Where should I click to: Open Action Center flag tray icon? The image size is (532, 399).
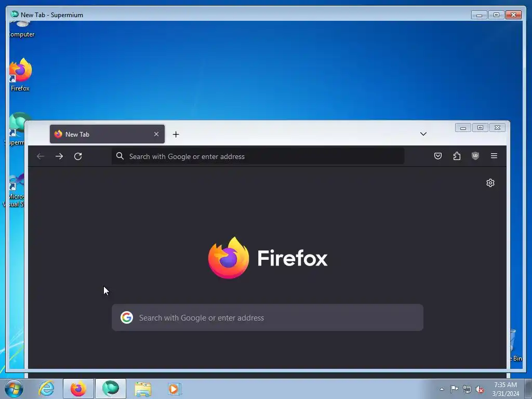454,389
